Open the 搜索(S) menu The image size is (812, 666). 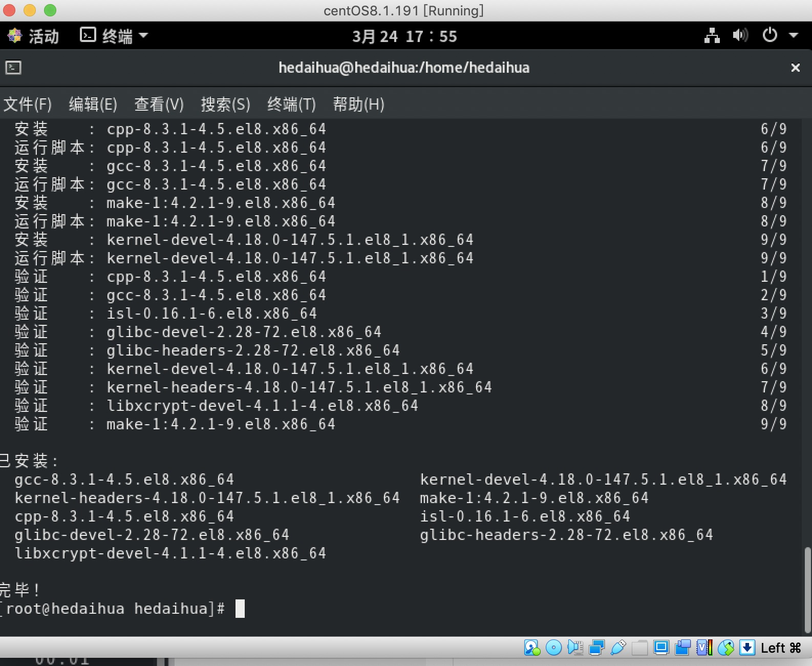pos(225,105)
